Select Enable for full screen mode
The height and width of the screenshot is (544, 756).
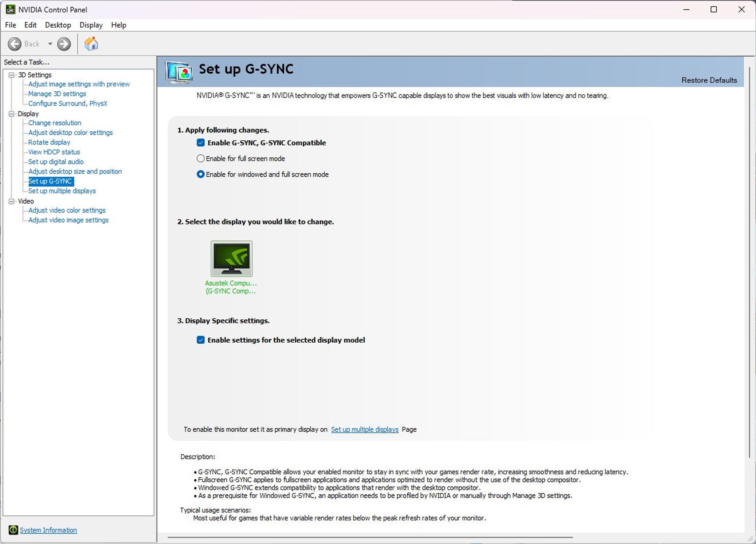point(200,158)
